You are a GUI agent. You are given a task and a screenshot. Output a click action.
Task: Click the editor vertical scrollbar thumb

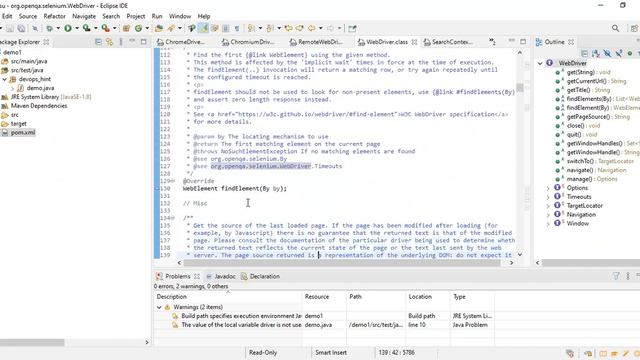[520, 87]
